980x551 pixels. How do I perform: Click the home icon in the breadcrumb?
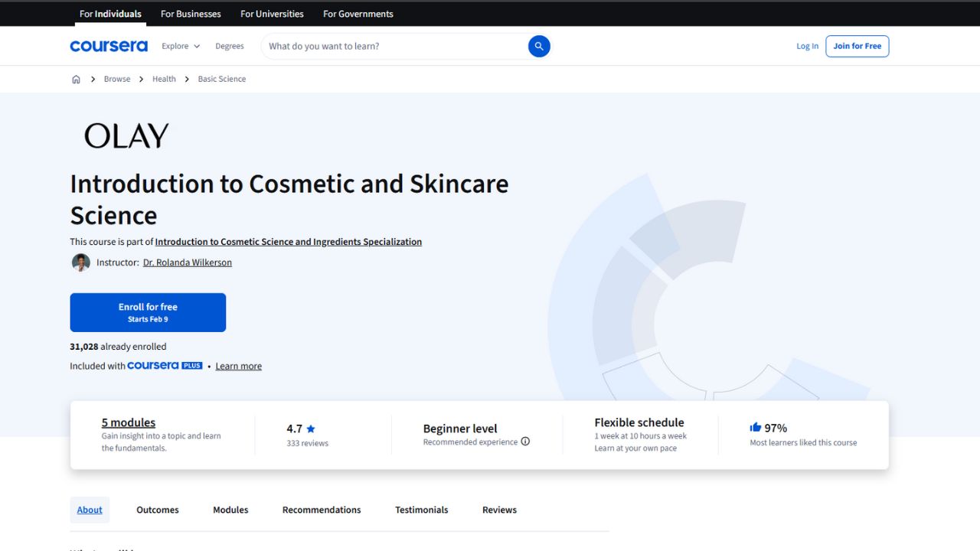click(x=76, y=79)
